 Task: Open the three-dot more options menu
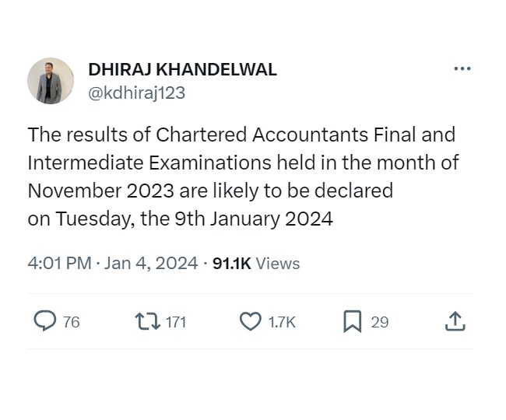click(462, 68)
